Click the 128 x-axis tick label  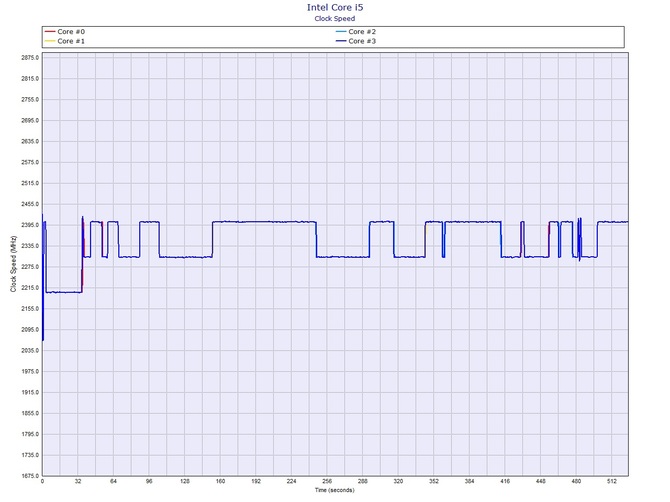coord(185,481)
